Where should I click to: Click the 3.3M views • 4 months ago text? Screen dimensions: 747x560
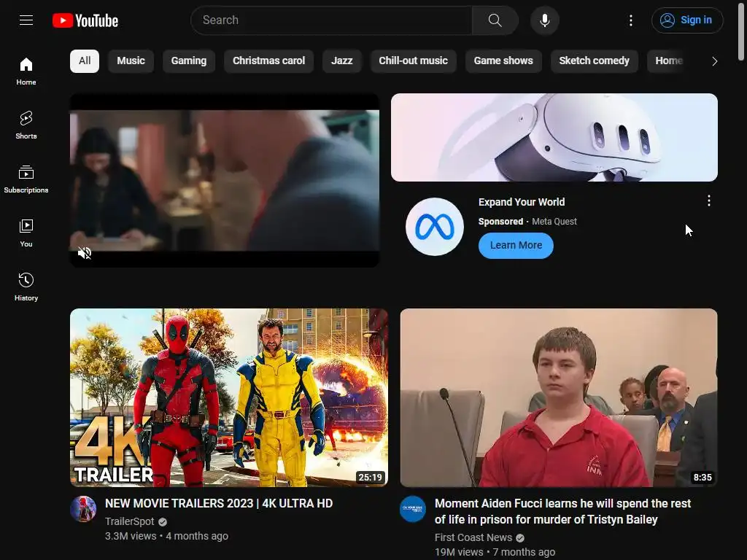pyautogui.click(x=166, y=536)
